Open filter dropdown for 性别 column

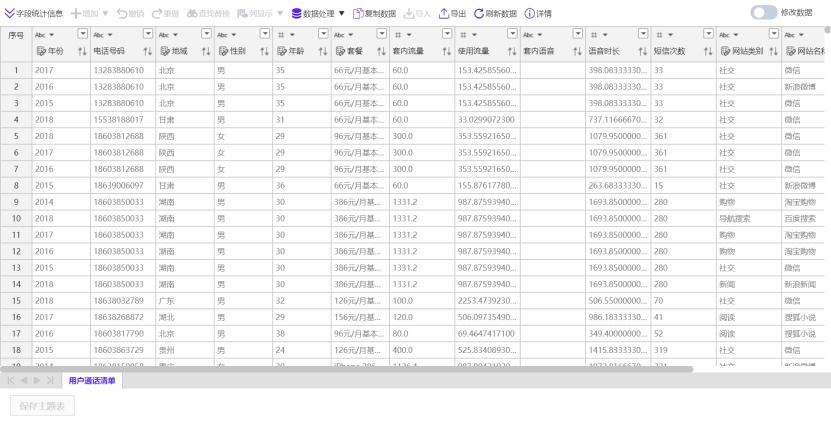click(x=264, y=34)
